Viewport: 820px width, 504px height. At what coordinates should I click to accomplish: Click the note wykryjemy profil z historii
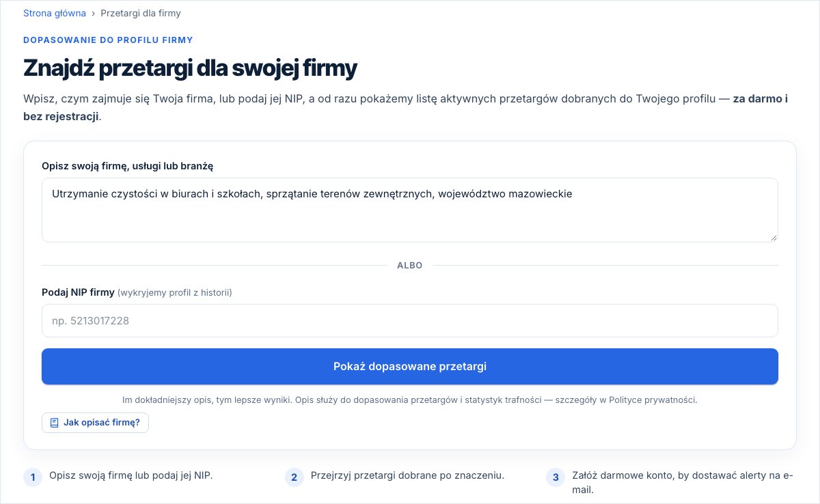(x=175, y=293)
